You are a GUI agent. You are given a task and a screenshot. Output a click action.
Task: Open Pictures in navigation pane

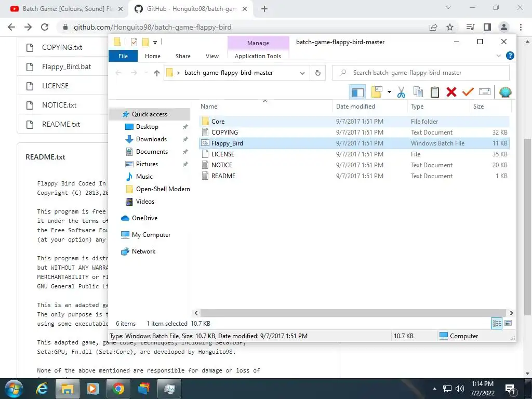tap(147, 164)
